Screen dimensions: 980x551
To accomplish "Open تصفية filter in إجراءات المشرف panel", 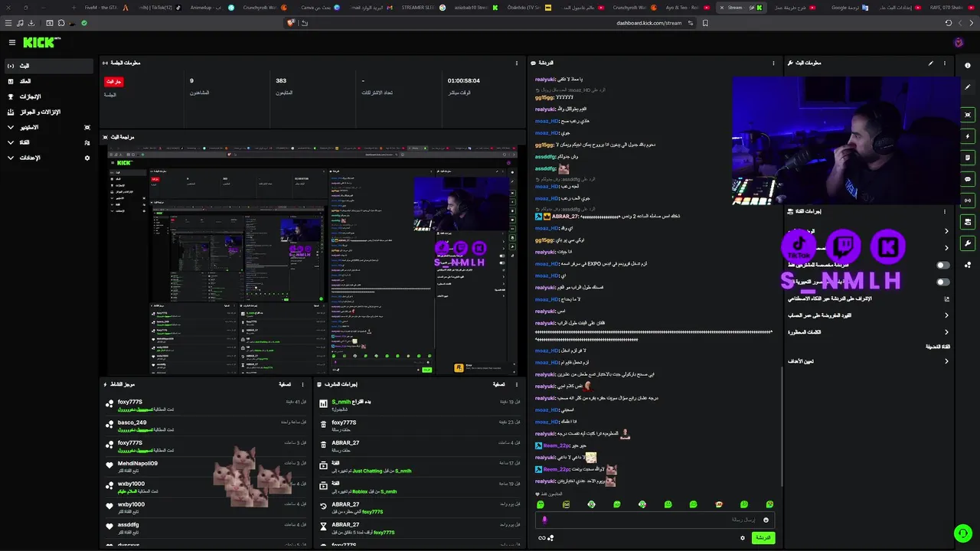I will tap(498, 384).
